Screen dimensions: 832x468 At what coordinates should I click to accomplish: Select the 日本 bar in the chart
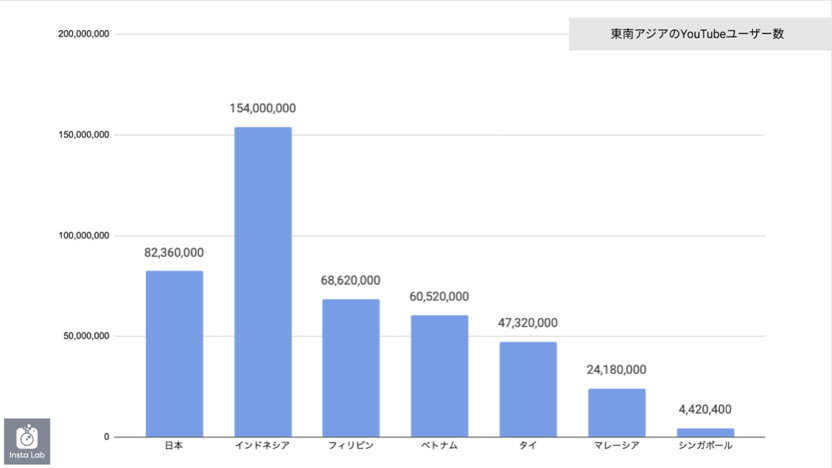(175, 354)
